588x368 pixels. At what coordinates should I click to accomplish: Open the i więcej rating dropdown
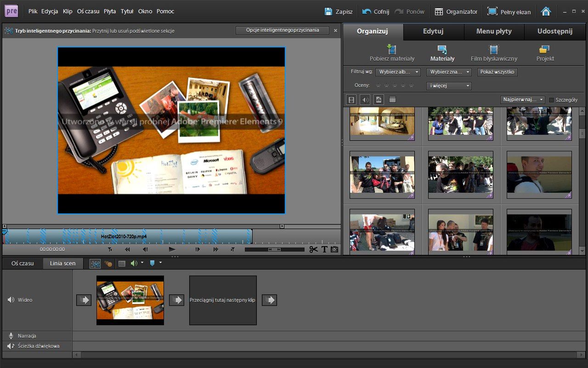point(449,86)
